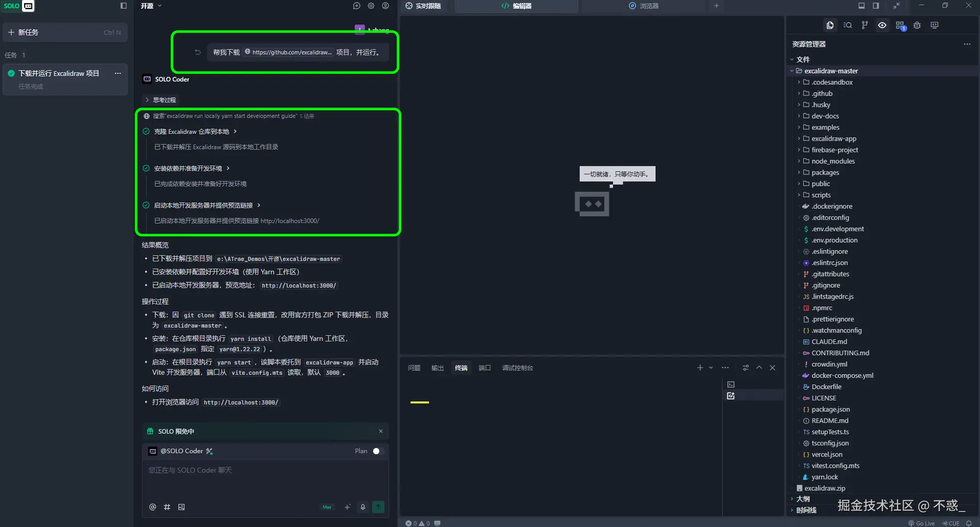The image size is (980, 527).
Task: Click the collapse/shrink arrows icon in title bar
Action: 896,6
